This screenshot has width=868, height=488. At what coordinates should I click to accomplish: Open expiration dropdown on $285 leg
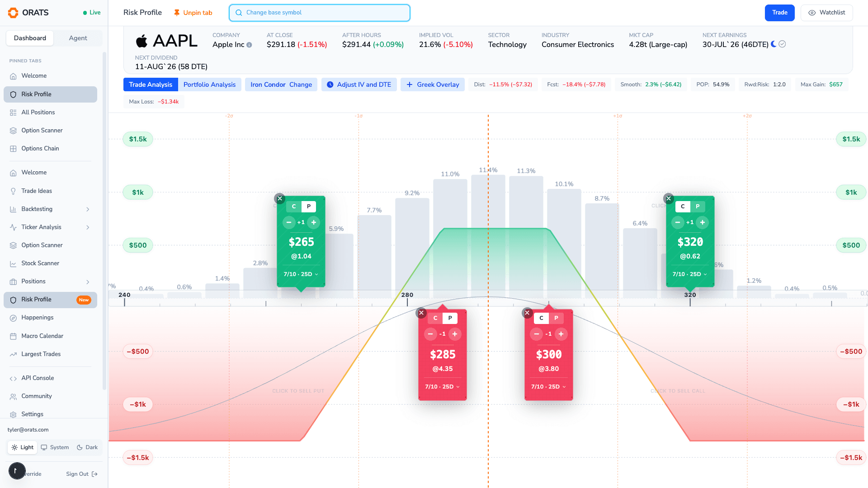pos(443,387)
